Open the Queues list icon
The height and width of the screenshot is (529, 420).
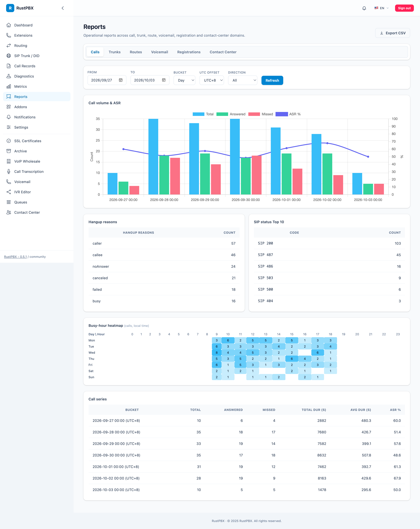coord(9,202)
